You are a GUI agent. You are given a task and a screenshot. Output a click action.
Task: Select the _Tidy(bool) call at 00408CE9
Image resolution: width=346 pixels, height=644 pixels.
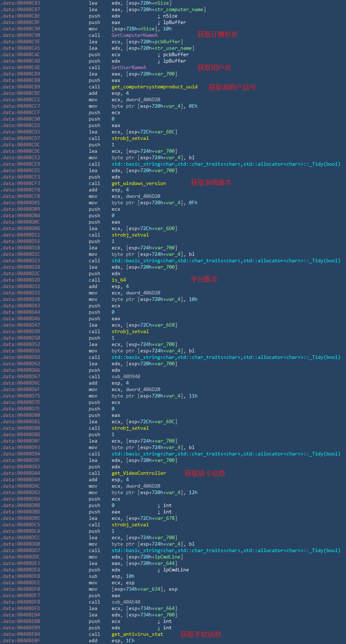226,164
